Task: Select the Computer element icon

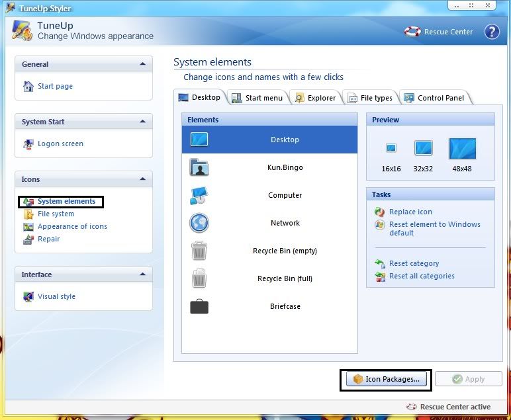Action: point(199,195)
